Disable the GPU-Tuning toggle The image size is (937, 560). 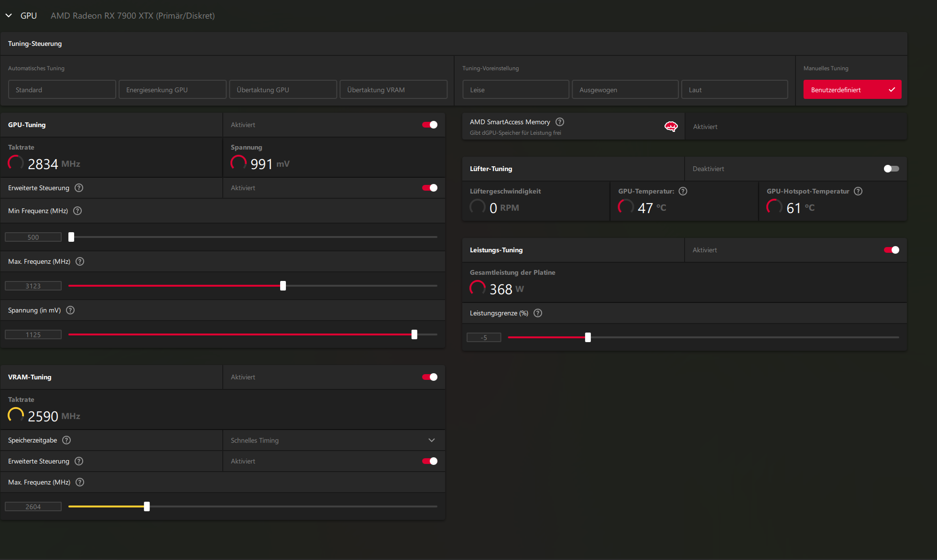429,125
